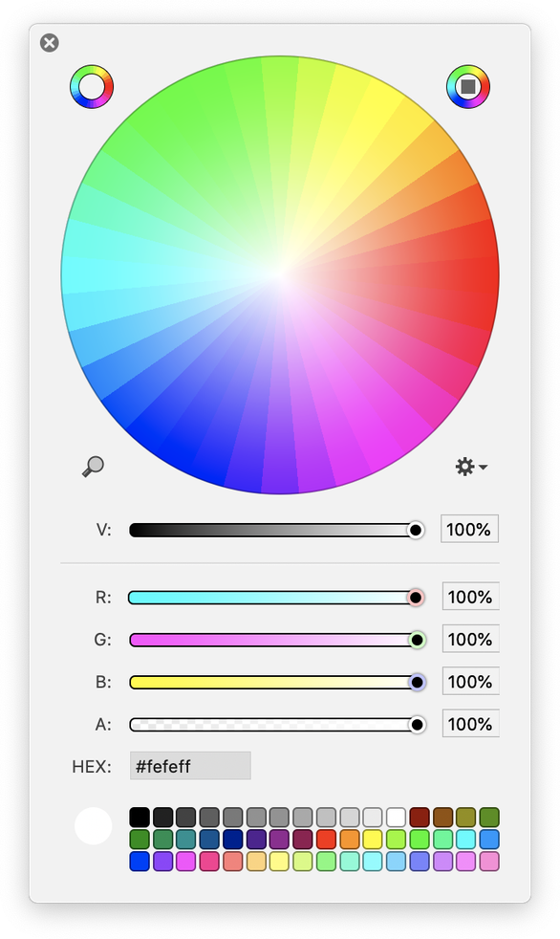Click the HEX value field #fefeff
Screen dimensions: 560x939
coord(190,766)
